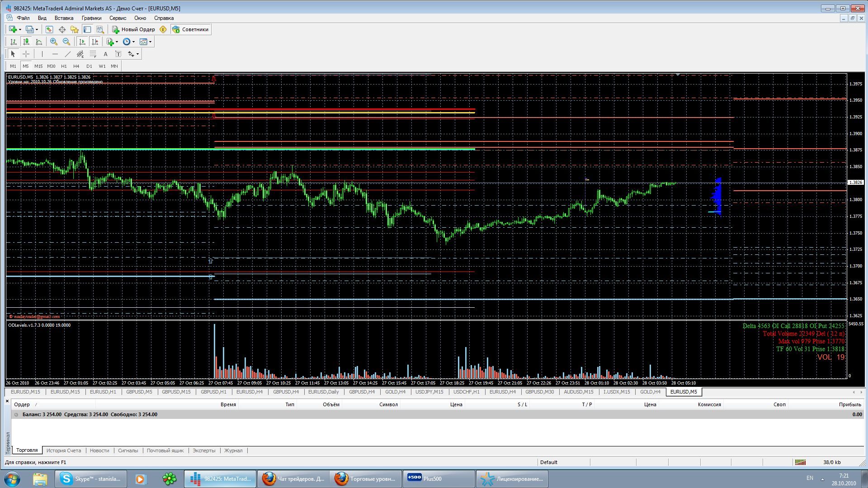
Task: Open the Сервис menu
Action: 118,18
